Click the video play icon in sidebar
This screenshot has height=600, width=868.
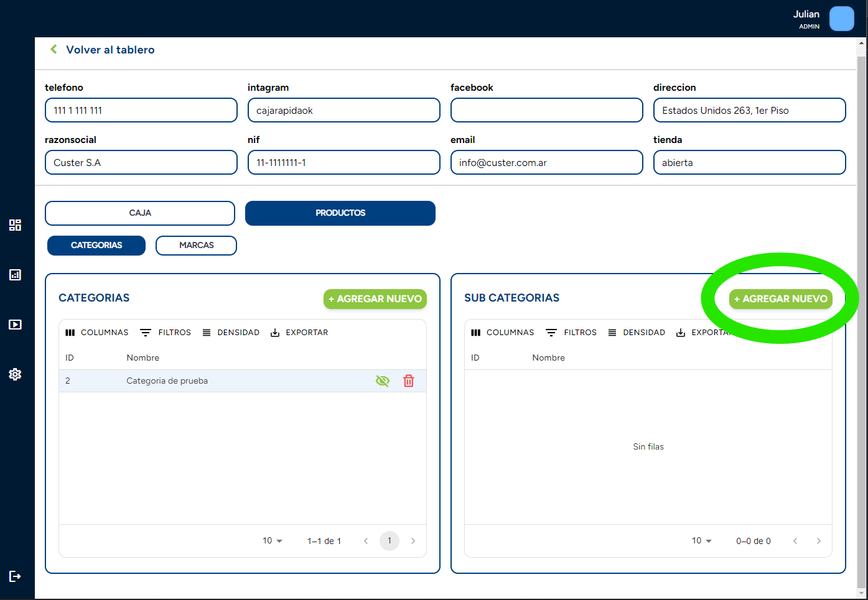pos(15,325)
